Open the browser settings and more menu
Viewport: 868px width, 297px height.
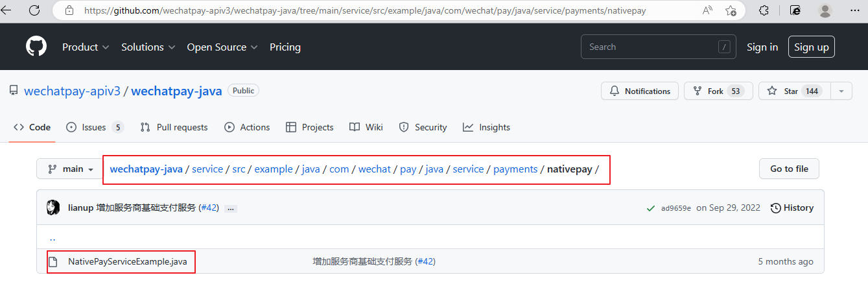click(854, 10)
